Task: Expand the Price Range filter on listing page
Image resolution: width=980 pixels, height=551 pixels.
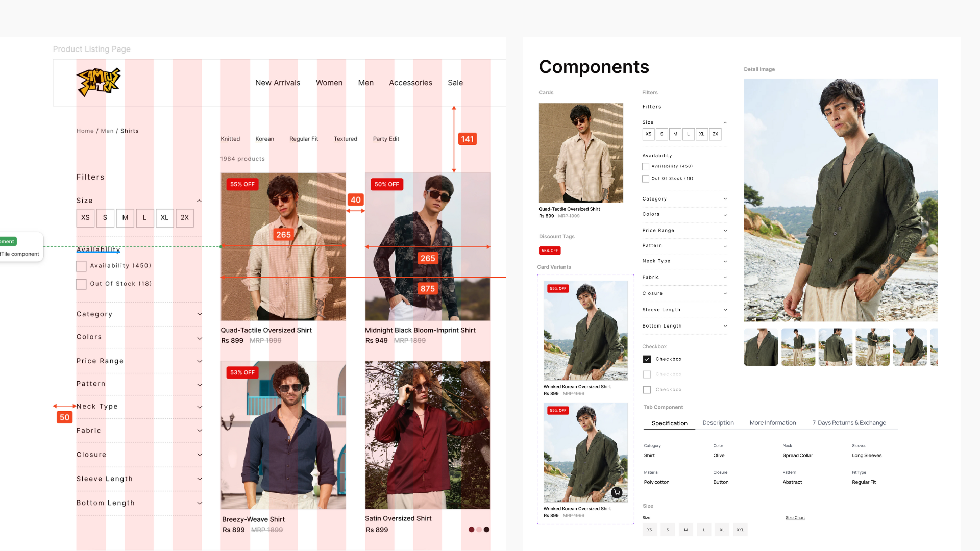Action: [200, 361]
